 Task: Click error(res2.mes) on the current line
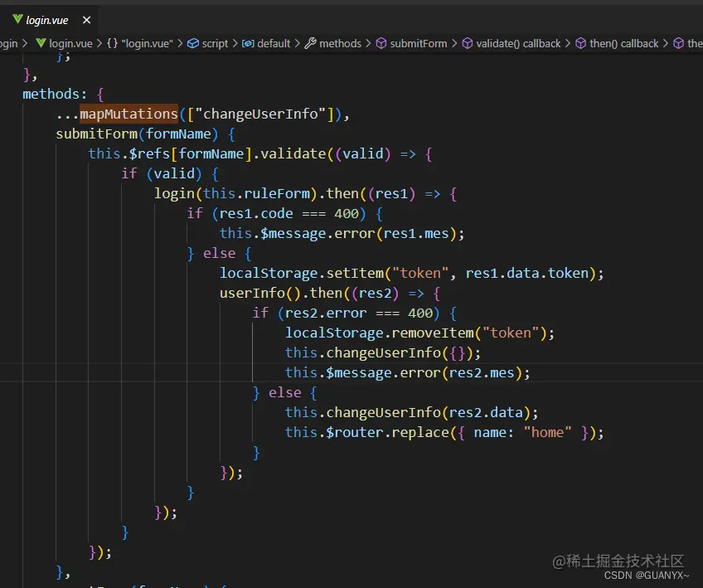click(461, 372)
